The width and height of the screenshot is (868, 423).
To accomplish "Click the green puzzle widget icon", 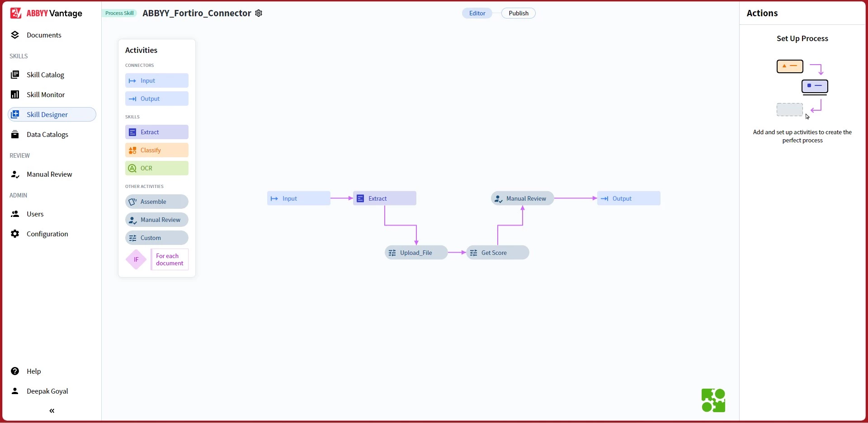I will (x=714, y=401).
